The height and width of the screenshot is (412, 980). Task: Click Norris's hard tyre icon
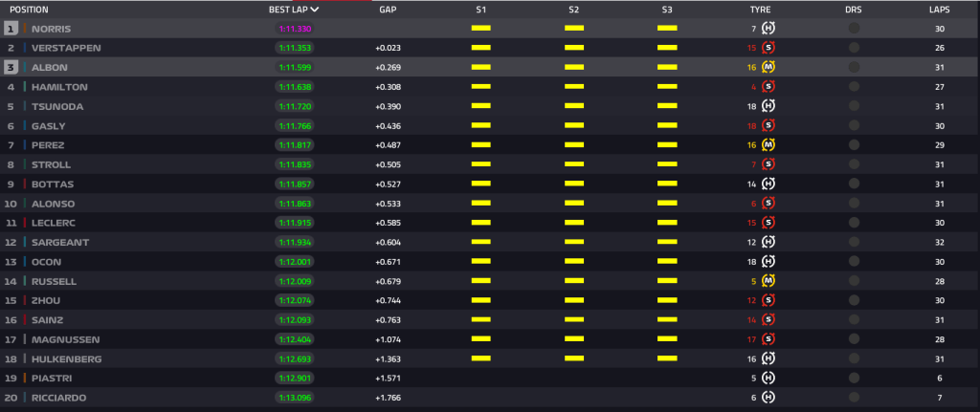tap(768, 28)
